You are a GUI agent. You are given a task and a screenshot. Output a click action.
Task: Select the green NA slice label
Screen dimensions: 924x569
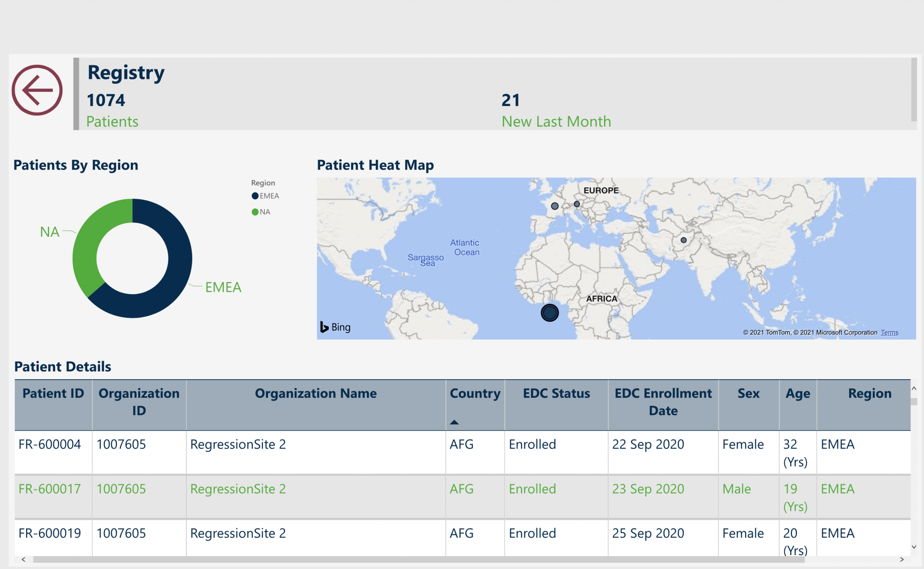tap(50, 232)
